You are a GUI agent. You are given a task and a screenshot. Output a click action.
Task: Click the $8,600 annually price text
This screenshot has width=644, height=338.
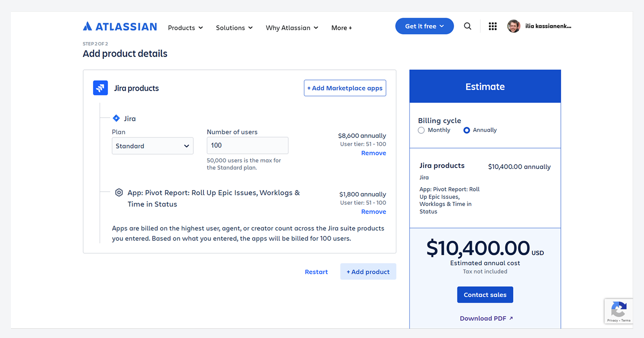click(362, 135)
